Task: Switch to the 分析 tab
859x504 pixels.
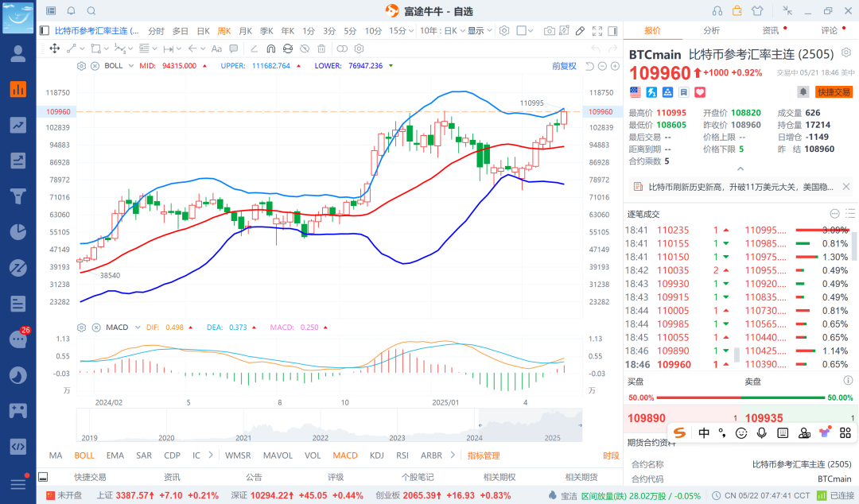Action: (x=711, y=31)
